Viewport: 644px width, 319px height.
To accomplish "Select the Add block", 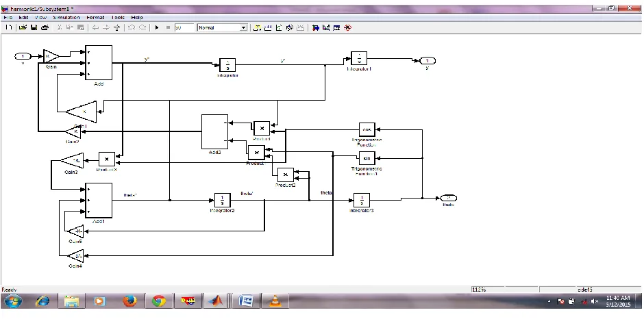I will coord(99,62).
